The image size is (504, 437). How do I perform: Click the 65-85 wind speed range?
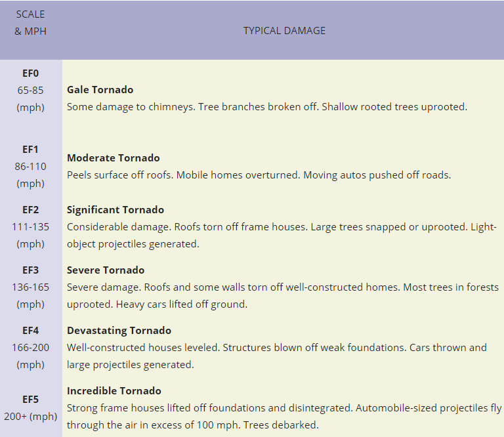31,91
